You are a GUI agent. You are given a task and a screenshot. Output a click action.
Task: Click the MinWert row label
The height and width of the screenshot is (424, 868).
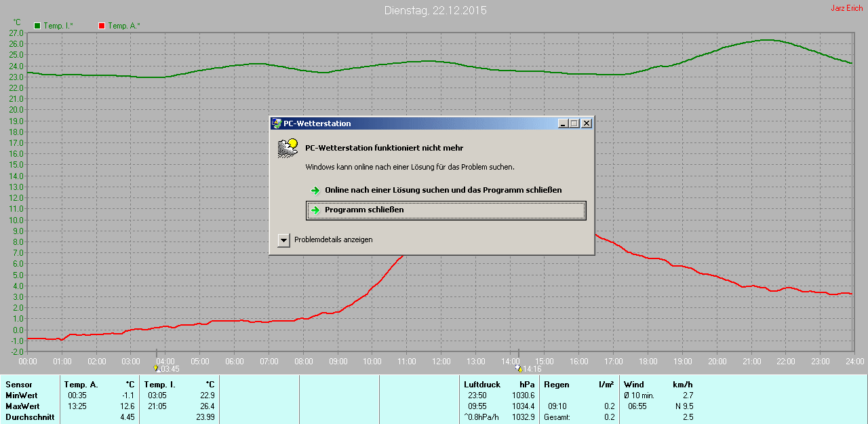tap(22, 396)
